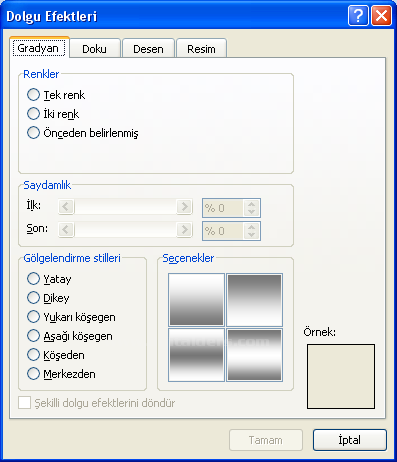The width and height of the screenshot is (397, 462).
Task: Click the İlk transparency slider track
Action: tap(125, 207)
